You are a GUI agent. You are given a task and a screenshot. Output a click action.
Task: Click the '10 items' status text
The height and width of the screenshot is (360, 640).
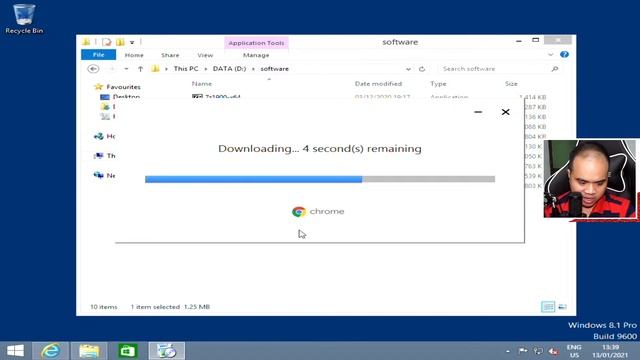[104, 307]
